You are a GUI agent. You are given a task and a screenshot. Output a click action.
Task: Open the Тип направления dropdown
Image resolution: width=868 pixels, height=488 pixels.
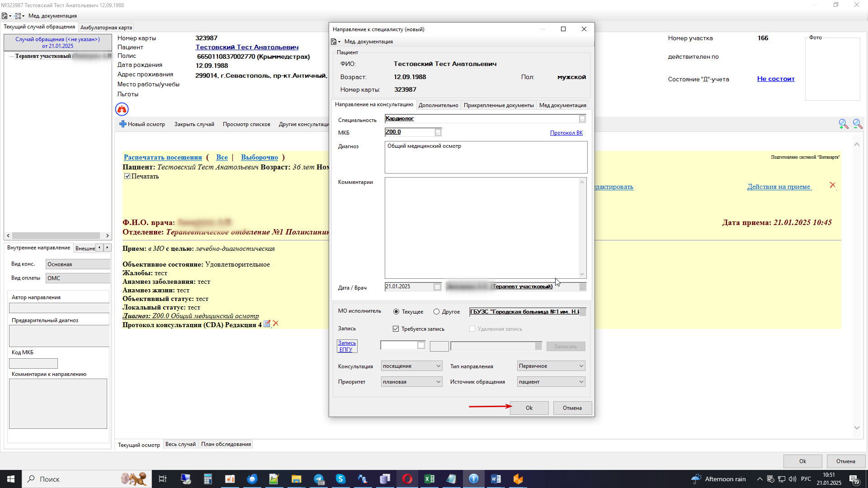click(x=551, y=366)
